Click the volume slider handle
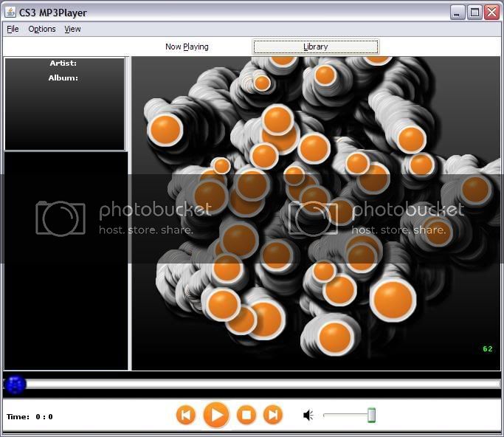 click(x=372, y=415)
